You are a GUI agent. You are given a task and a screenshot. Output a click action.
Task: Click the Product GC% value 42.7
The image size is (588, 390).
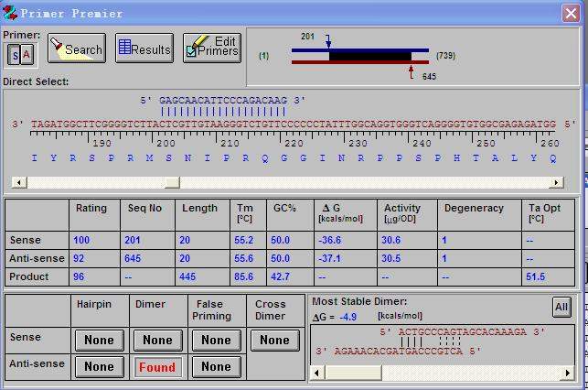[x=280, y=276]
